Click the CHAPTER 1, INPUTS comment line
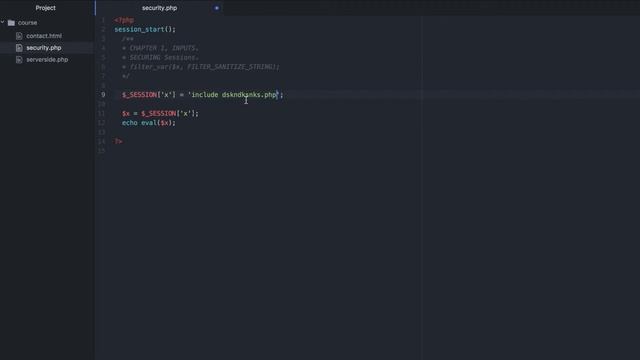This screenshot has width=640, height=360. [160, 48]
